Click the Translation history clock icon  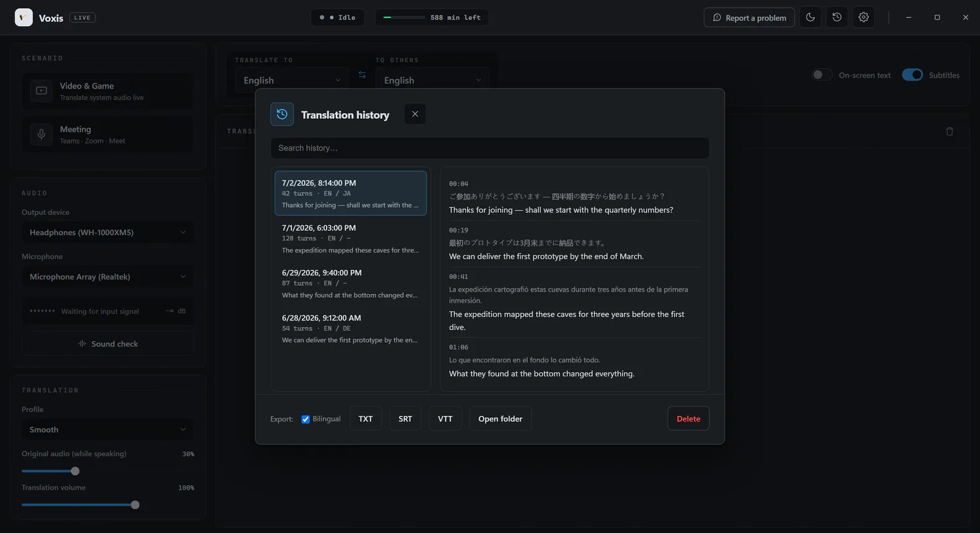click(282, 114)
